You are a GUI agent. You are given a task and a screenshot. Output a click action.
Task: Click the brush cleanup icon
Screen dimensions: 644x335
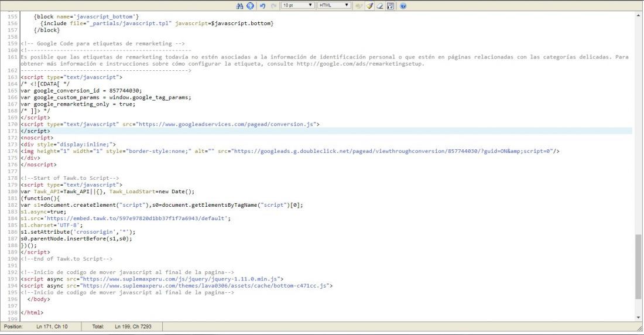point(369,6)
